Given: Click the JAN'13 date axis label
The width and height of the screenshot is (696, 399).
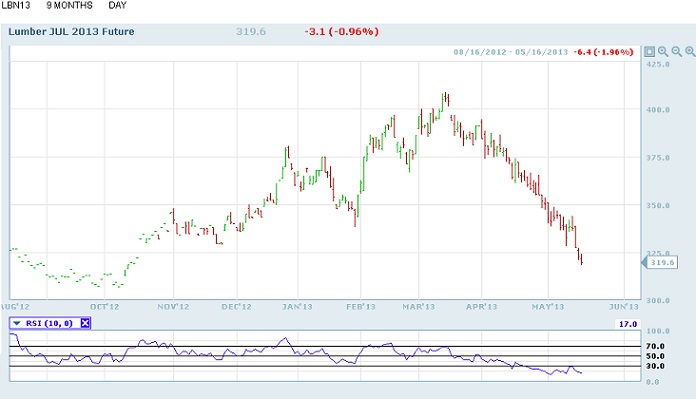Looking at the screenshot, I should tap(297, 307).
